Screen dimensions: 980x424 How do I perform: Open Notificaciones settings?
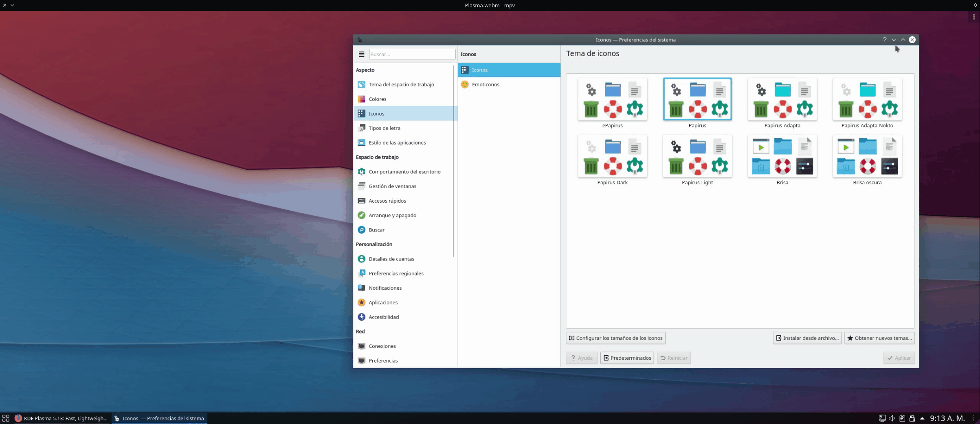coord(384,288)
